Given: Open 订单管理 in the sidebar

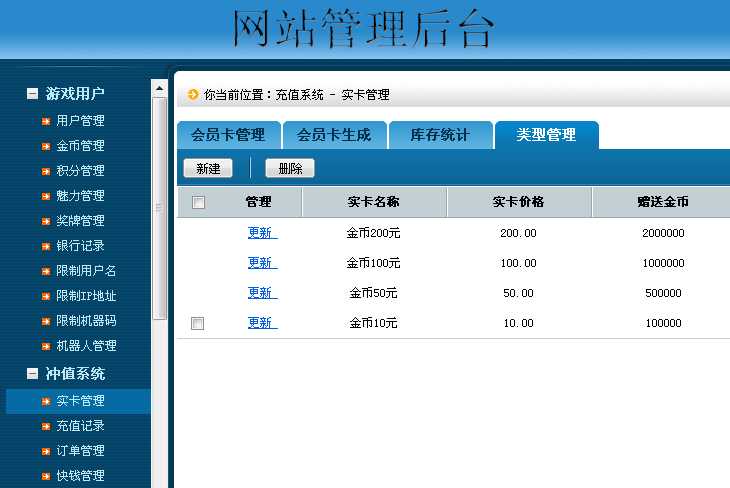Looking at the screenshot, I should [x=81, y=451].
